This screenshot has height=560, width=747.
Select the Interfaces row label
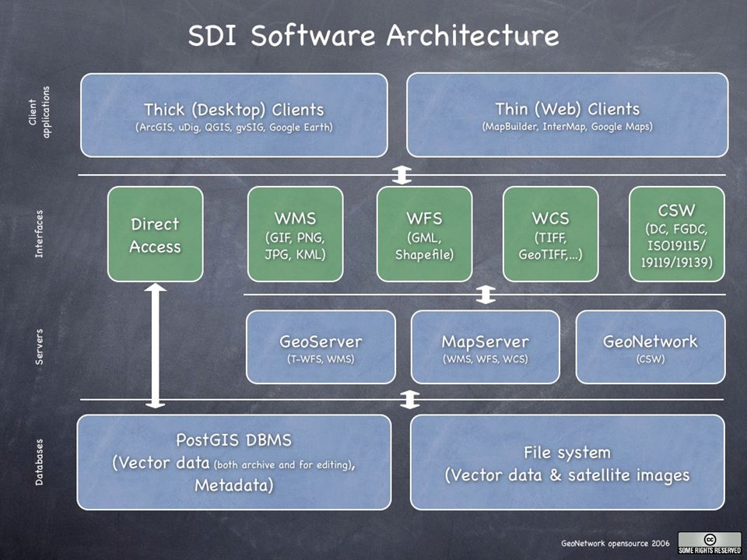pos(39,234)
